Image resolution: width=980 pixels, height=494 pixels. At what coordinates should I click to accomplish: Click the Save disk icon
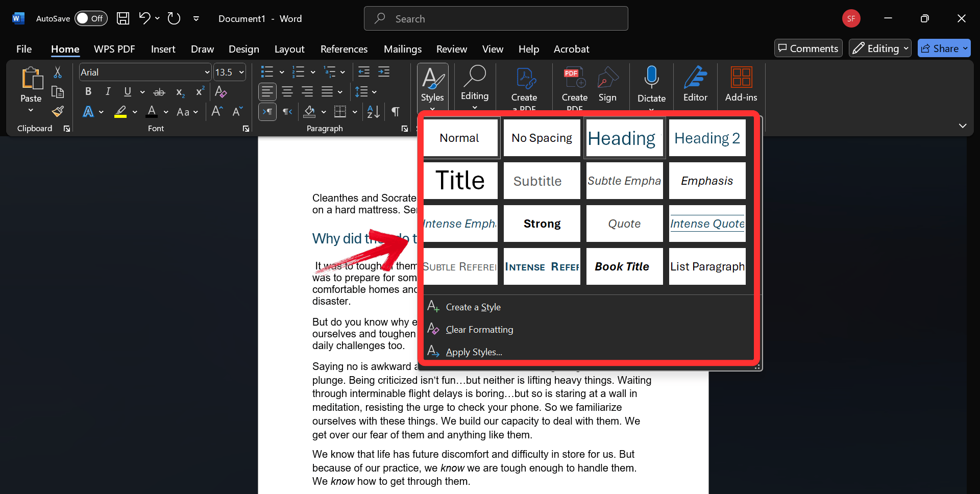pos(123,19)
